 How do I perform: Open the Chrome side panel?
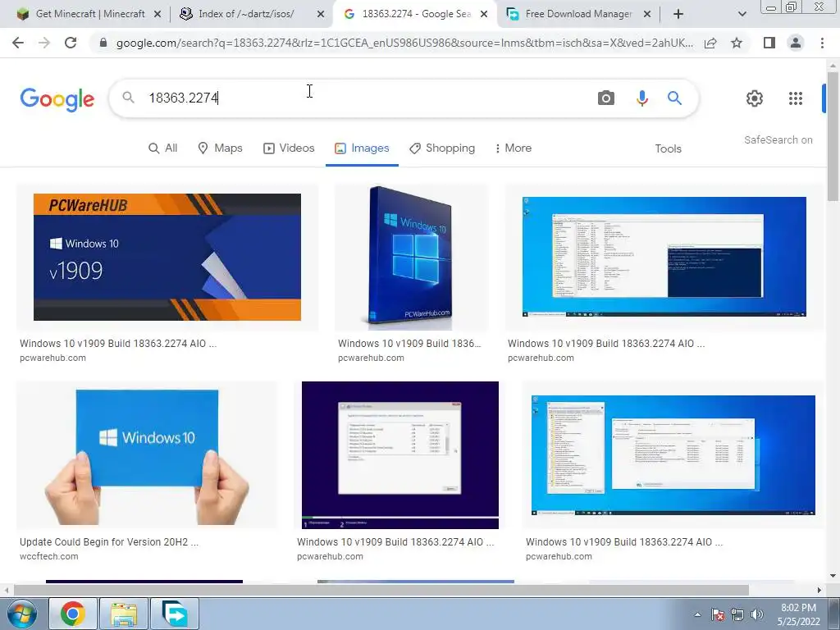point(769,43)
